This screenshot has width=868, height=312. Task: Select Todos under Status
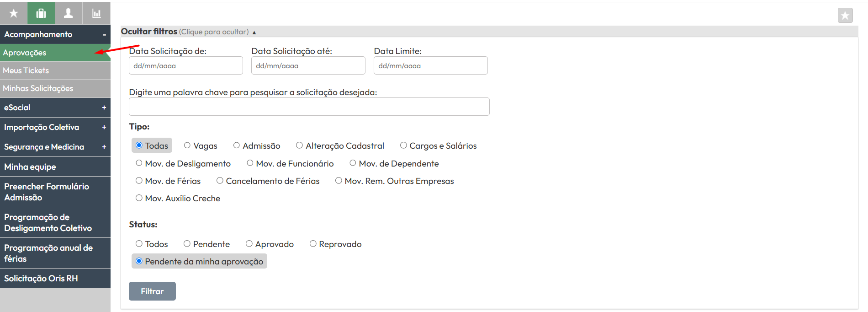click(x=139, y=244)
